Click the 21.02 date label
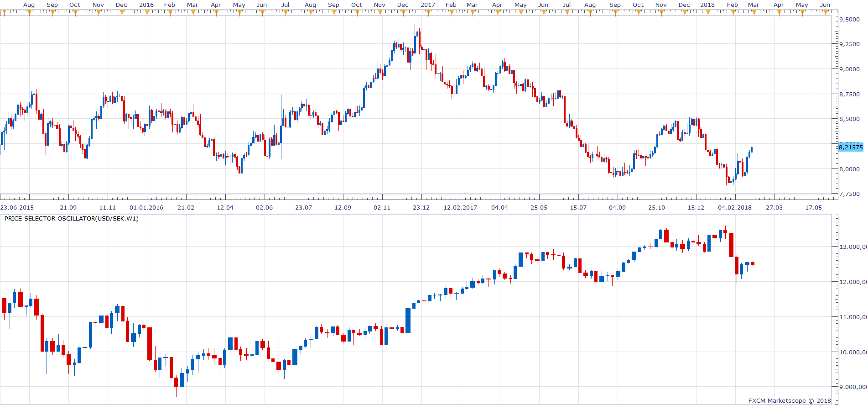The height and width of the screenshot is (405, 868). click(x=186, y=208)
